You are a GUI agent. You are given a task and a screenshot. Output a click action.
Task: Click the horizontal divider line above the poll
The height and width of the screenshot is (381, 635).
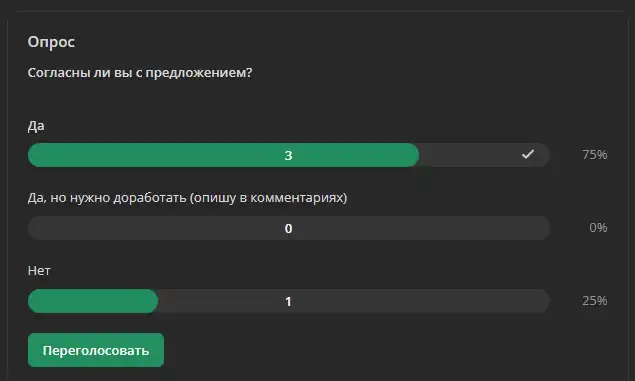320,12
